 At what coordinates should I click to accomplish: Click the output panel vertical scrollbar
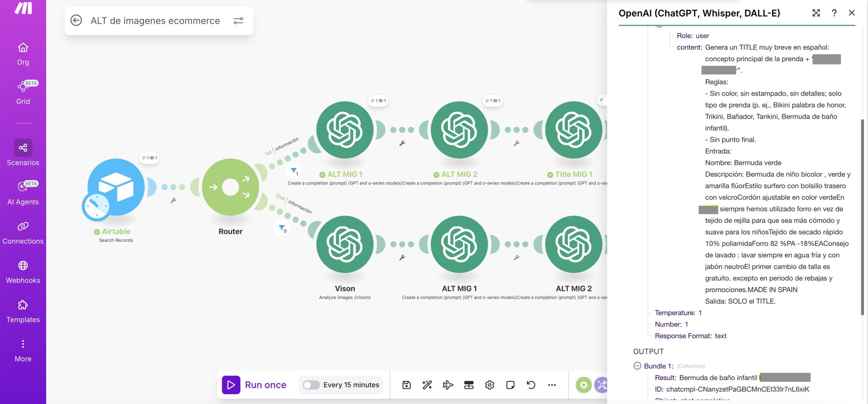(862, 217)
